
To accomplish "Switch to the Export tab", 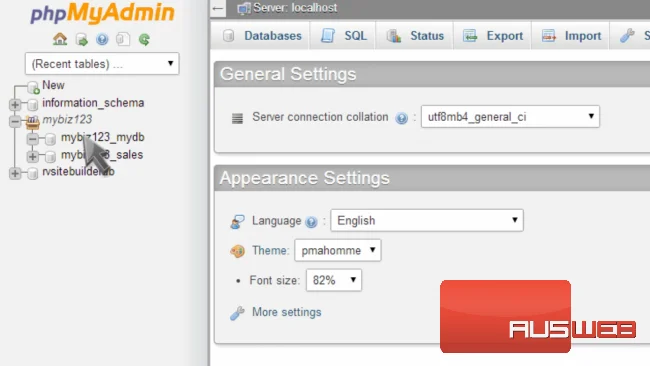I will tap(492, 36).
